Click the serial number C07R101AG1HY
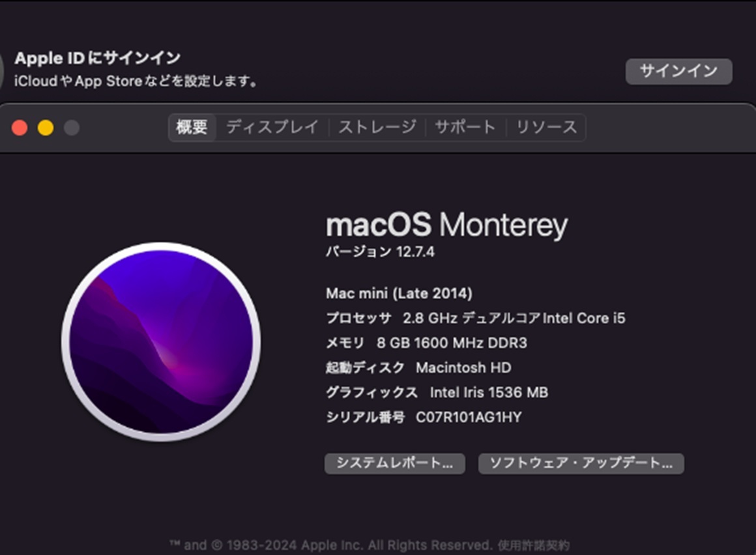This screenshot has width=756, height=555. 469,417
